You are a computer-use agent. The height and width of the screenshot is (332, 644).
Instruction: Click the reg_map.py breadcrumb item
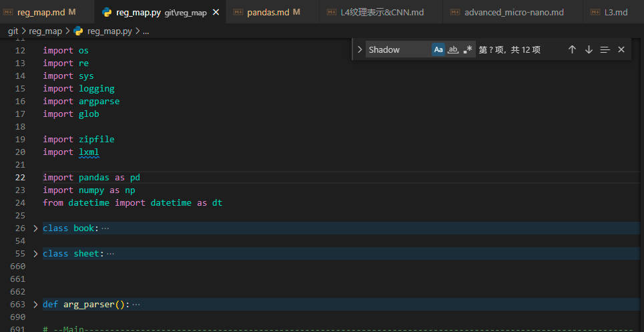(x=111, y=31)
